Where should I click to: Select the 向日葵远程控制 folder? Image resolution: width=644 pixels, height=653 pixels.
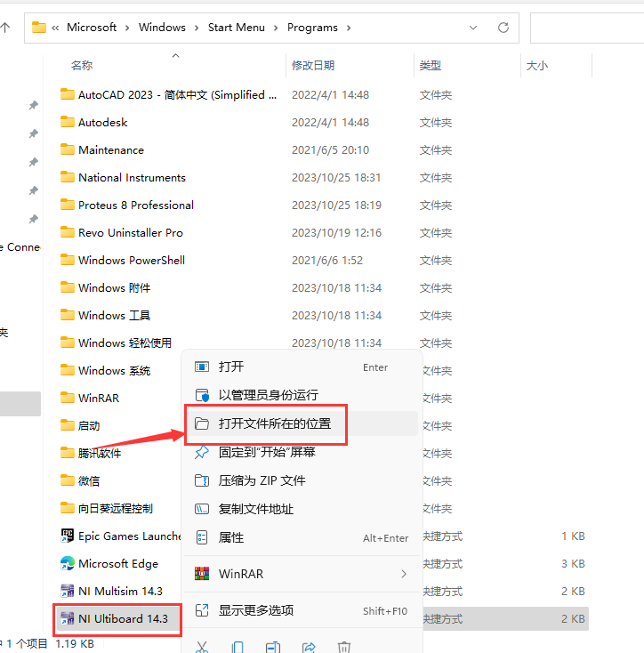coord(107,508)
